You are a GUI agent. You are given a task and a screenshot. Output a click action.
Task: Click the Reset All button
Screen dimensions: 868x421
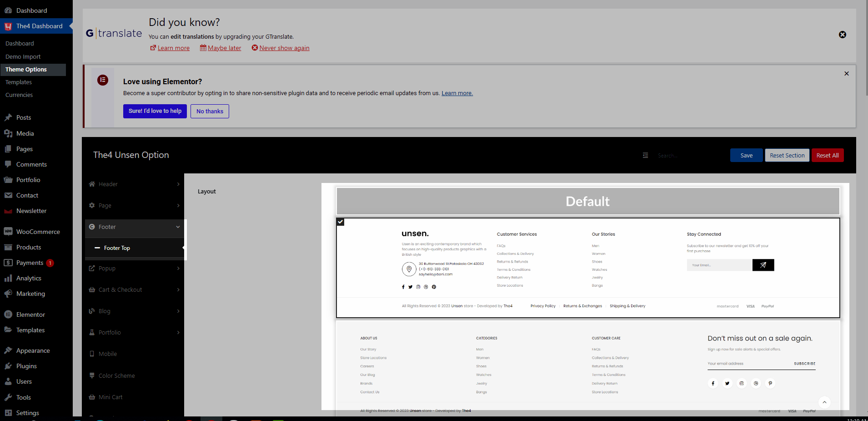[x=828, y=155]
